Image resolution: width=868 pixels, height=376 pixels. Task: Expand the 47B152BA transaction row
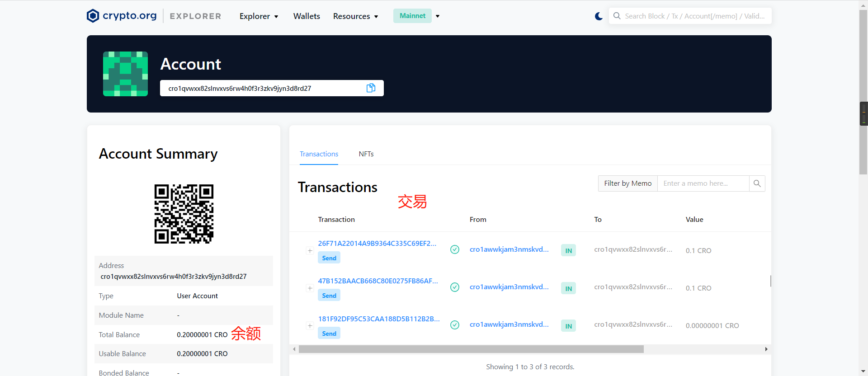(310, 288)
